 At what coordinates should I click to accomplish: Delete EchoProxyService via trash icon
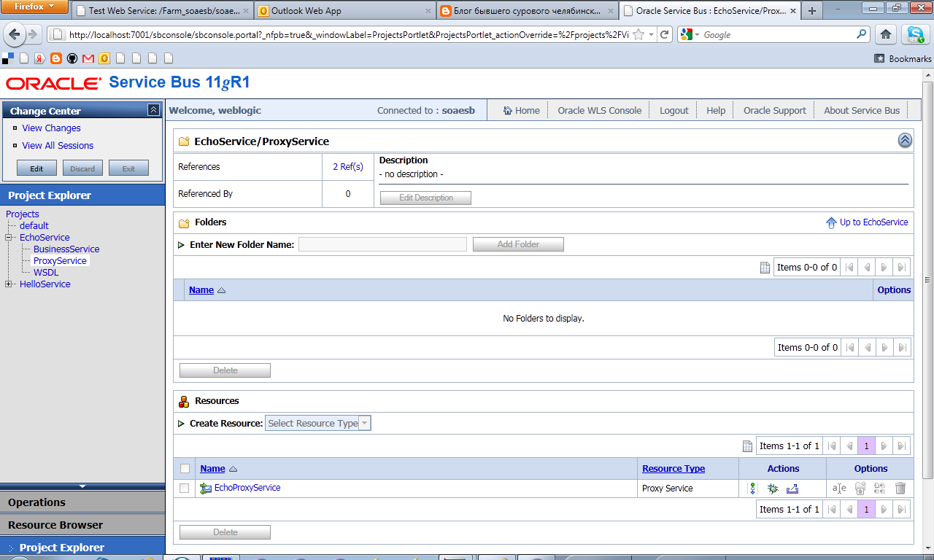click(x=900, y=489)
